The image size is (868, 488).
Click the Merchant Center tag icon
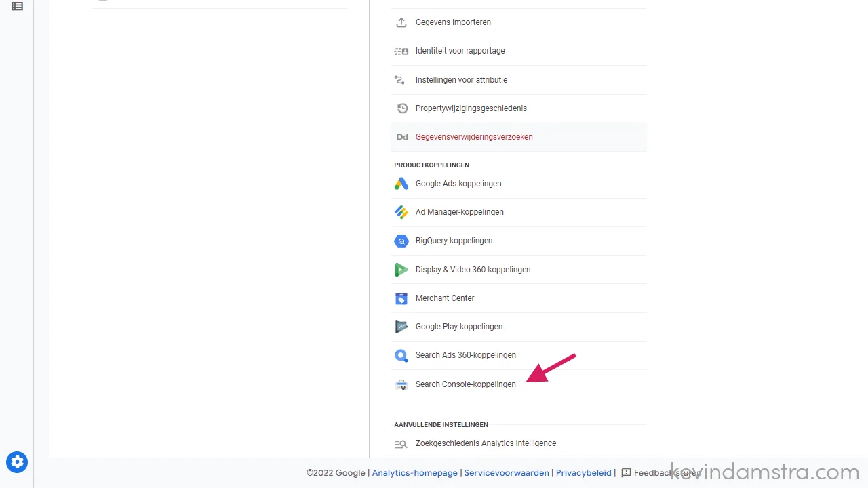[401, 298]
